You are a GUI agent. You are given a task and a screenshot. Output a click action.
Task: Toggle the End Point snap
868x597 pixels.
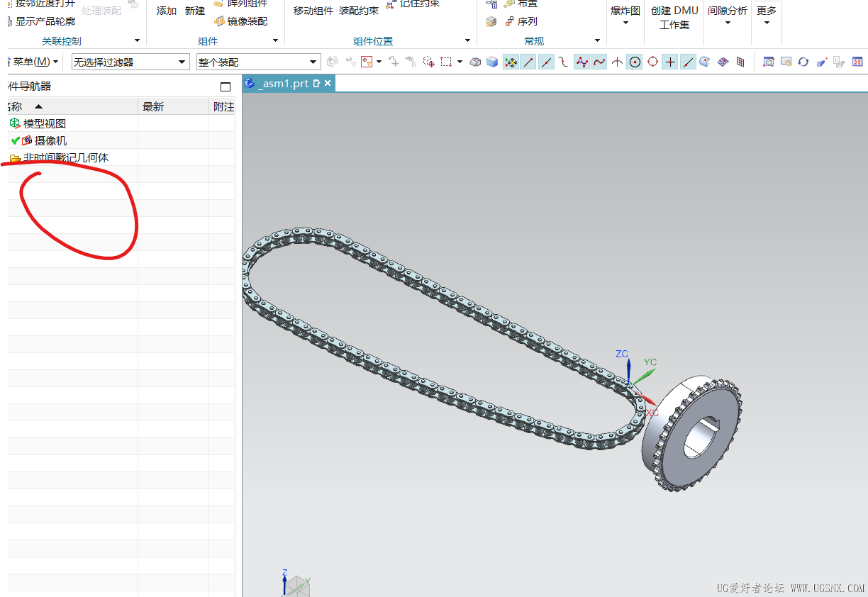click(x=528, y=62)
